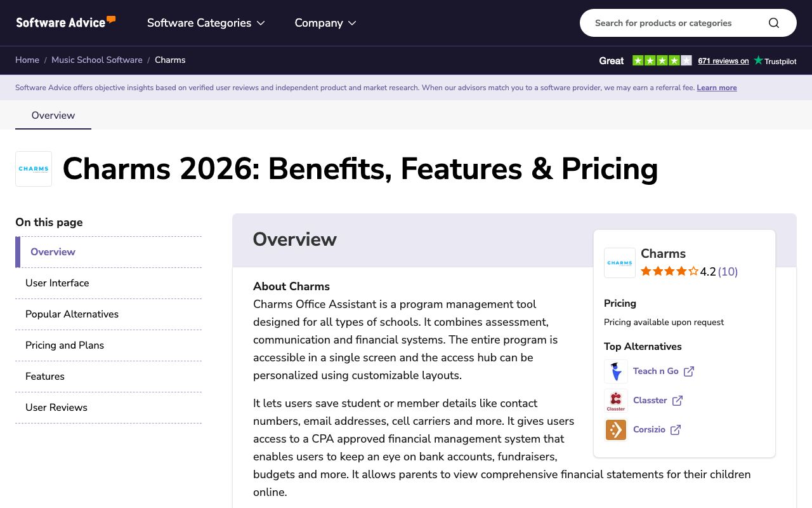
Task: Open the Music School Software breadcrumb
Action: [x=97, y=60]
